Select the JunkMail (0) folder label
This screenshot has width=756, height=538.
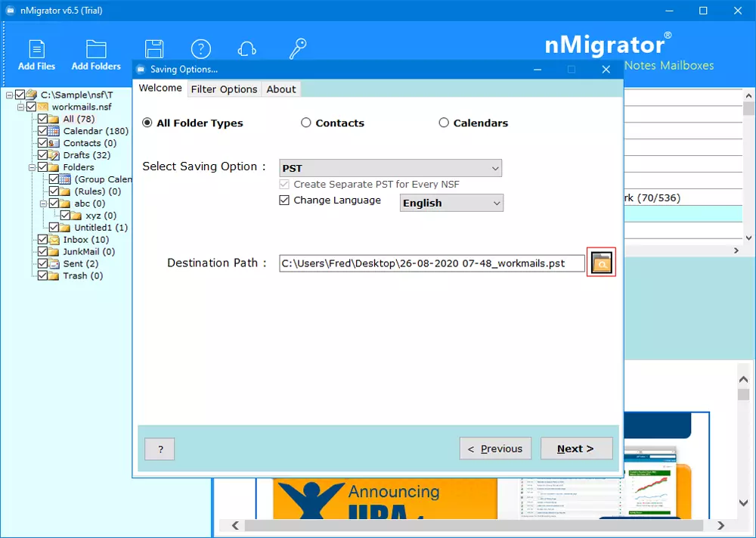(89, 251)
